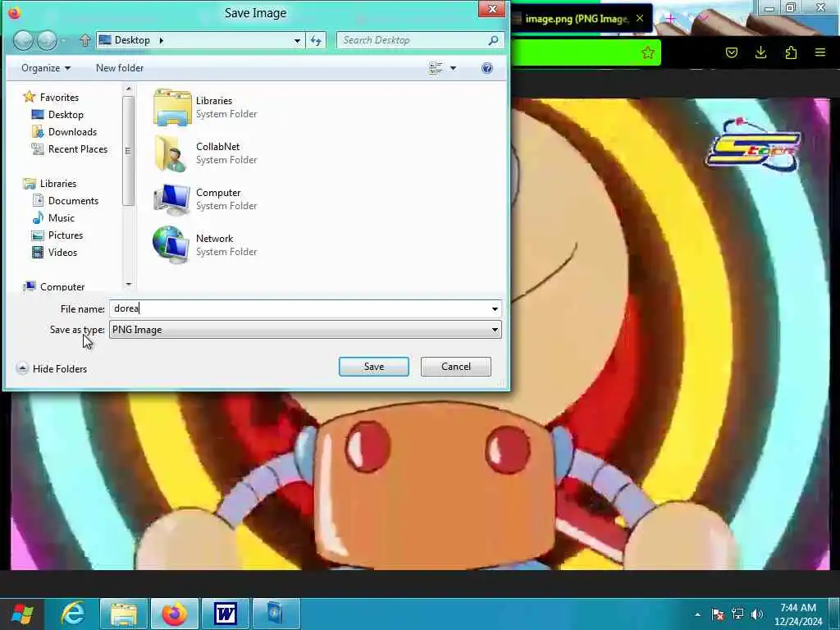Select the Computer system folder icon
Screen dimensions: 840x630
[172, 199]
